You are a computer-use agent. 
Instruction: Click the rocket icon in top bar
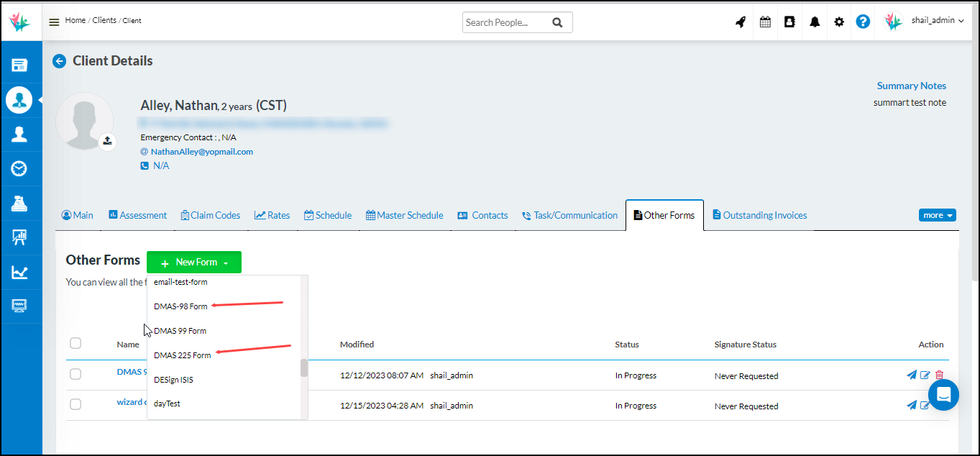[741, 22]
